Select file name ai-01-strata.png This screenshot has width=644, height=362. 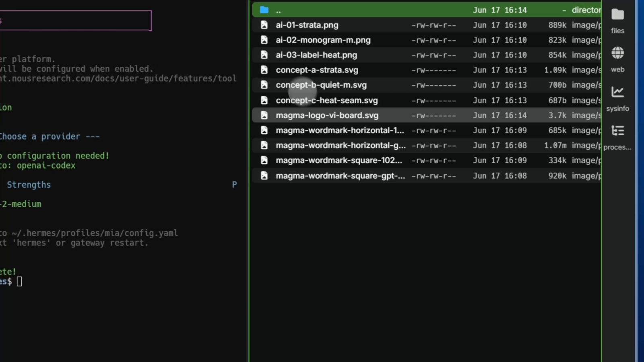click(x=307, y=25)
